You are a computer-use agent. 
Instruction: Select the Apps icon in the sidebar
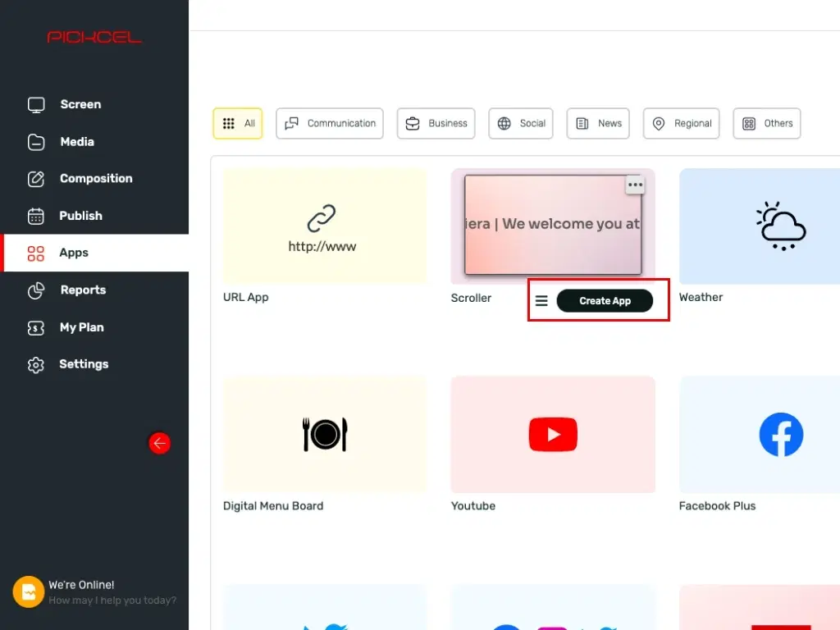(x=36, y=253)
